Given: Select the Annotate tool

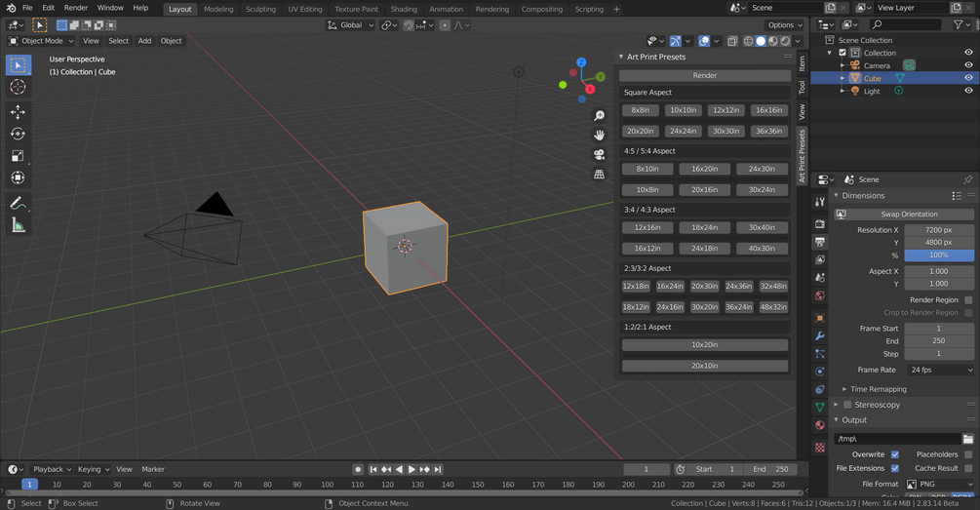Looking at the screenshot, I should point(19,203).
